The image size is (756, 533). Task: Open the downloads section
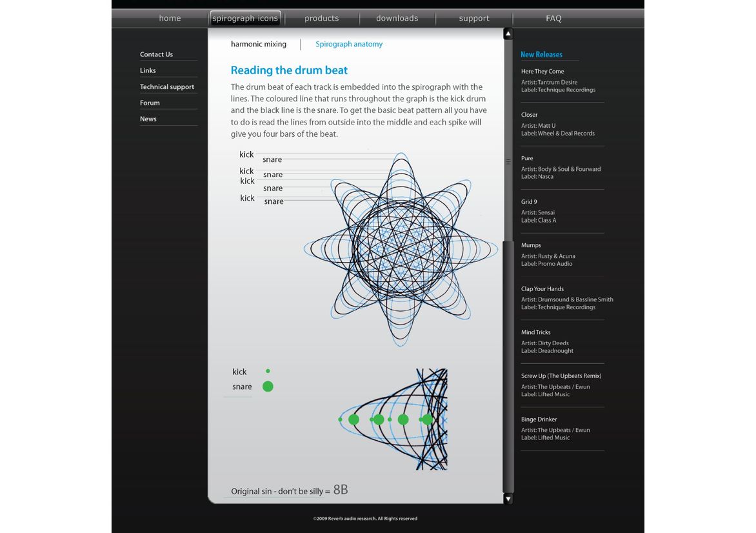[x=397, y=18]
